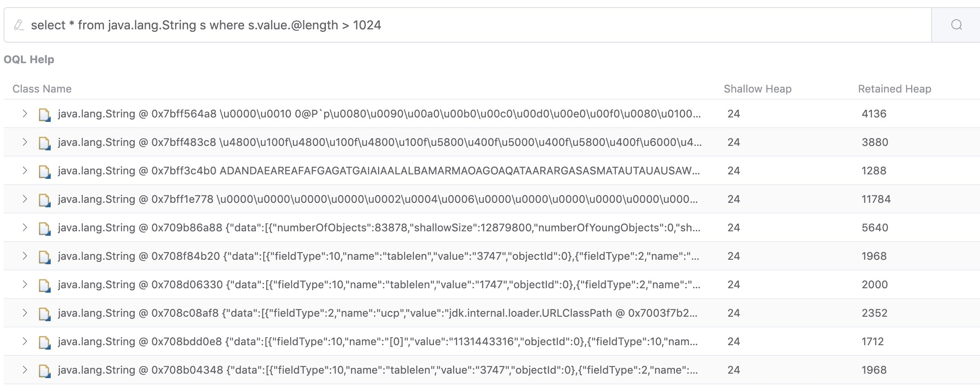
Task: Click the edit pencil icon in query box
Action: (19, 25)
